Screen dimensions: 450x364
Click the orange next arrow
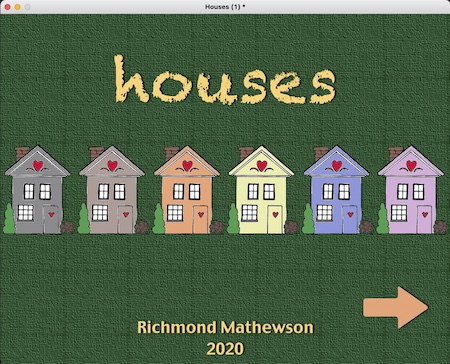coord(396,307)
